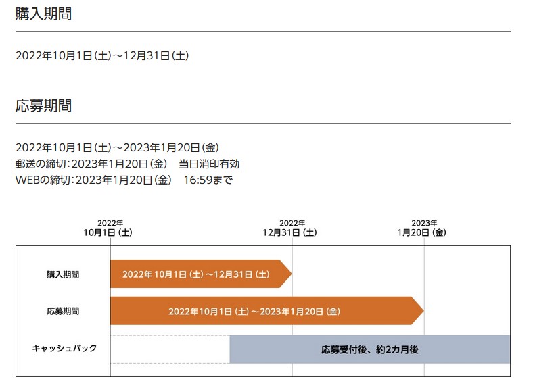Click the 郵送の締切 deadline line
Image resolution: width=533 pixels, height=392 pixels.
[x=127, y=164]
